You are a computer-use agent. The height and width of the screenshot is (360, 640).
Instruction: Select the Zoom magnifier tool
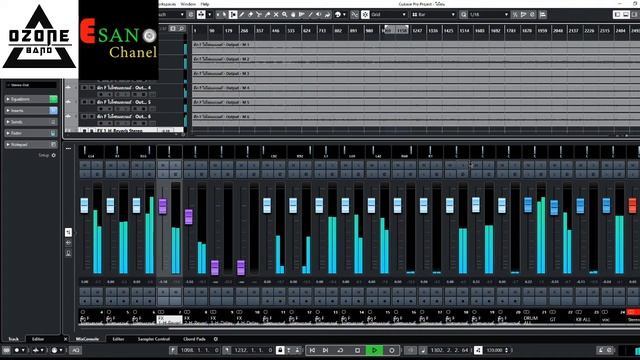coord(284,14)
